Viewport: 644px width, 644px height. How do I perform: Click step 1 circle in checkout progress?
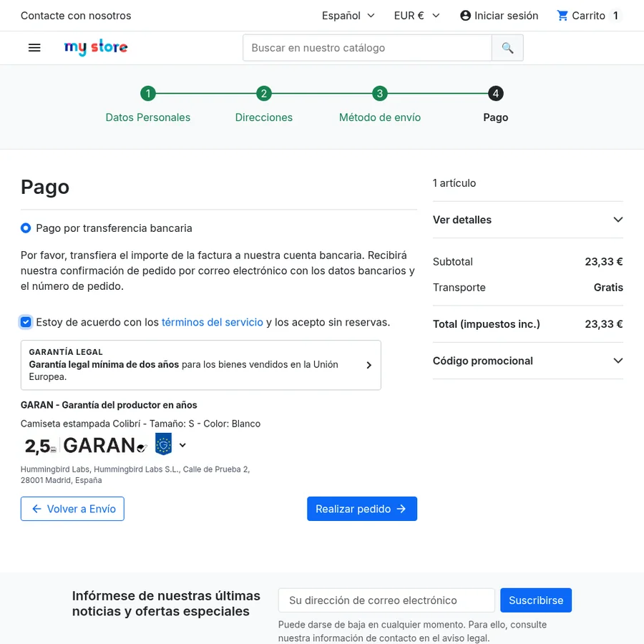point(148,94)
